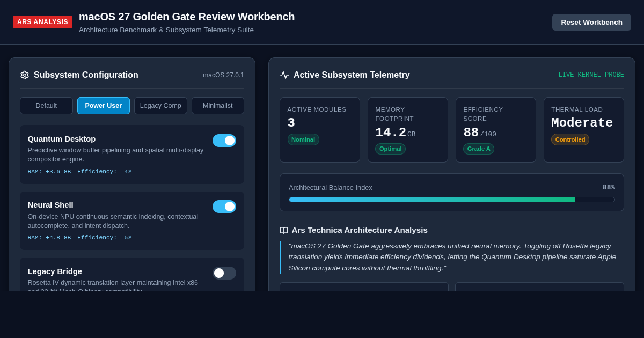Click the Efficiency: -4% value
The height and width of the screenshot is (338, 644).
104,172
